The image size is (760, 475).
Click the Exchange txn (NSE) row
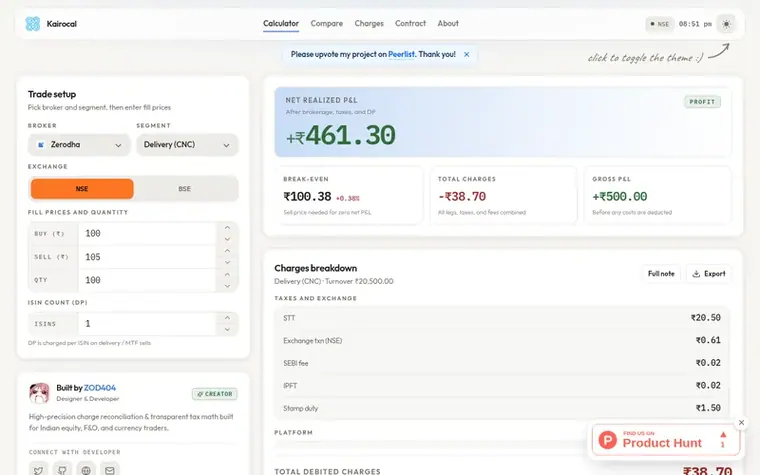(502, 340)
